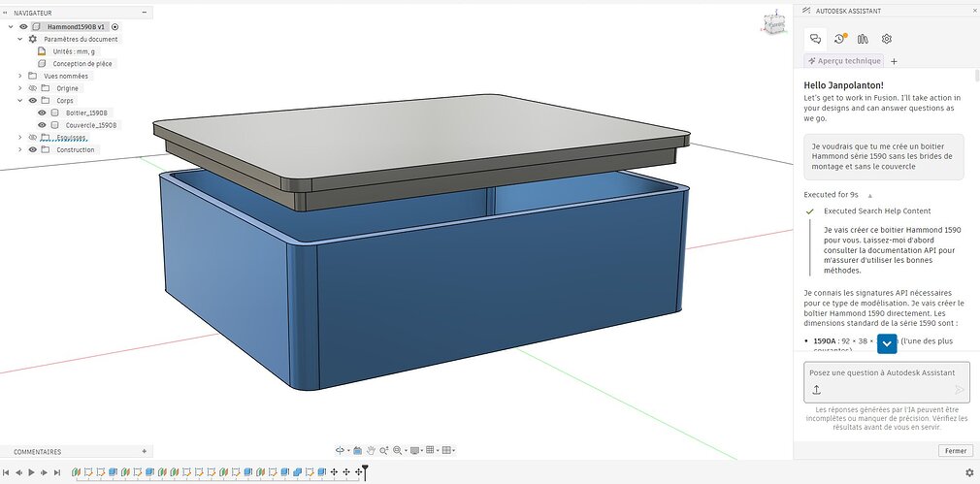Open Viewports layout icon
Viewport: 980px width, 484px height.
click(x=446, y=450)
